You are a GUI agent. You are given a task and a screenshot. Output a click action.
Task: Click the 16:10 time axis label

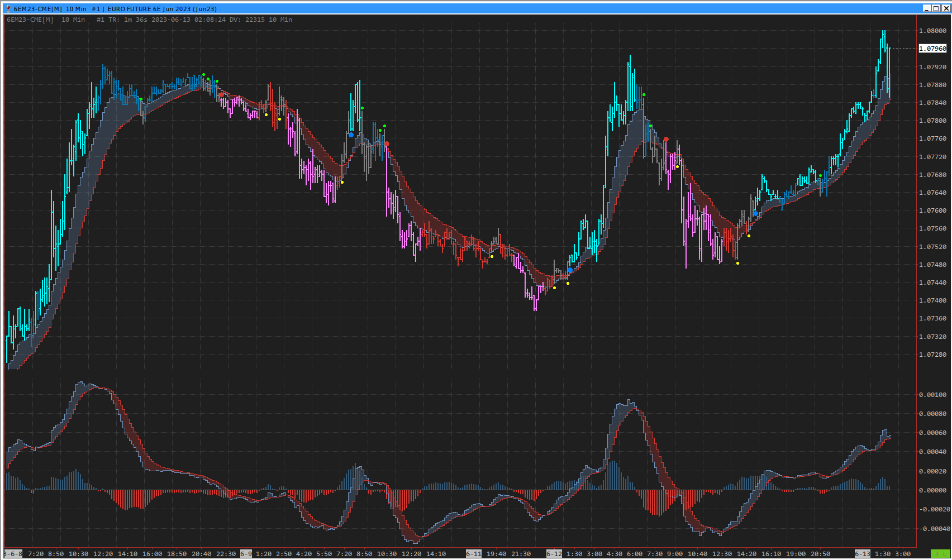pyautogui.click(x=771, y=554)
